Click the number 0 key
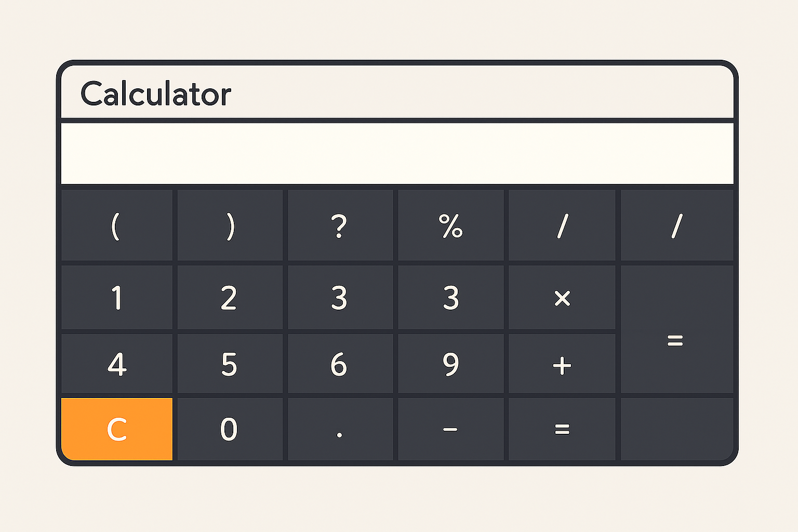The image size is (798, 532). click(230, 429)
